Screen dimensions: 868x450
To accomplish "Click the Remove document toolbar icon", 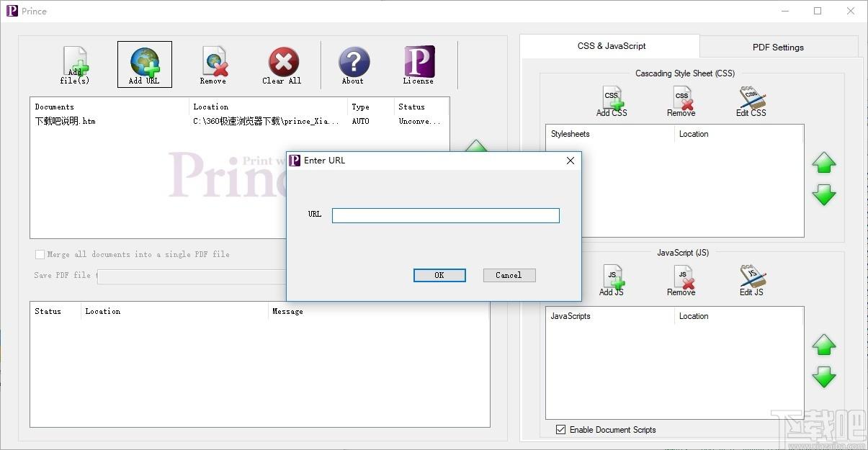I will [x=213, y=65].
